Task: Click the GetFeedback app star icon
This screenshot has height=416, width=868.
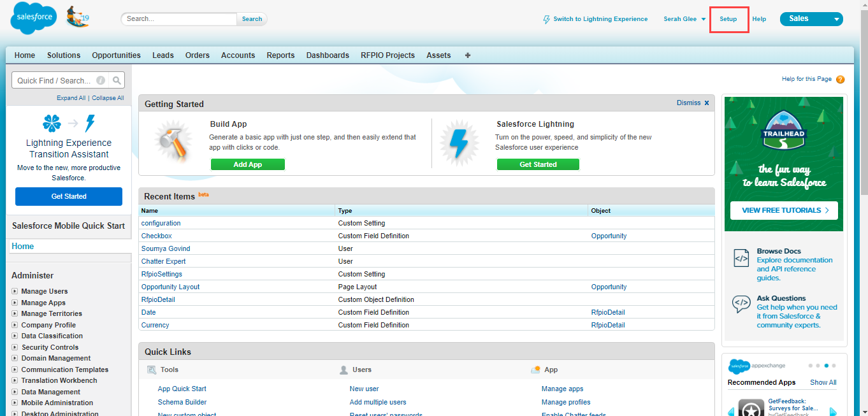Action: tap(751, 408)
